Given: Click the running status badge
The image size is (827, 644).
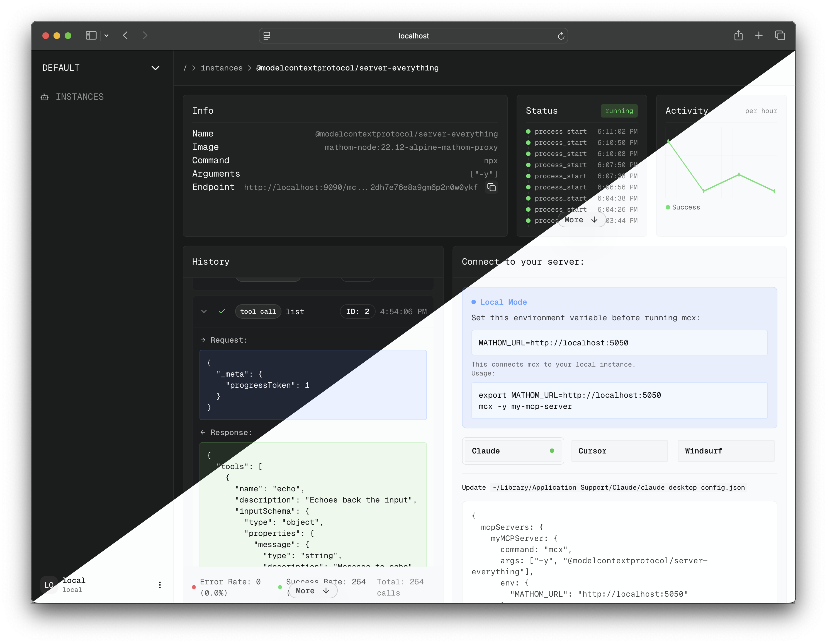Looking at the screenshot, I should pyautogui.click(x=619, y=111).
